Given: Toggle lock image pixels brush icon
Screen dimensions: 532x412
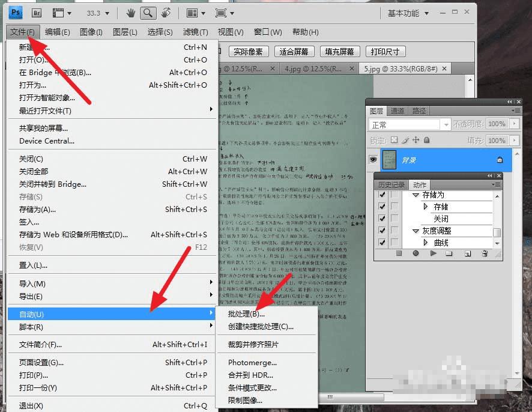Looking at the screenshot, I should [x=405, y=140].
